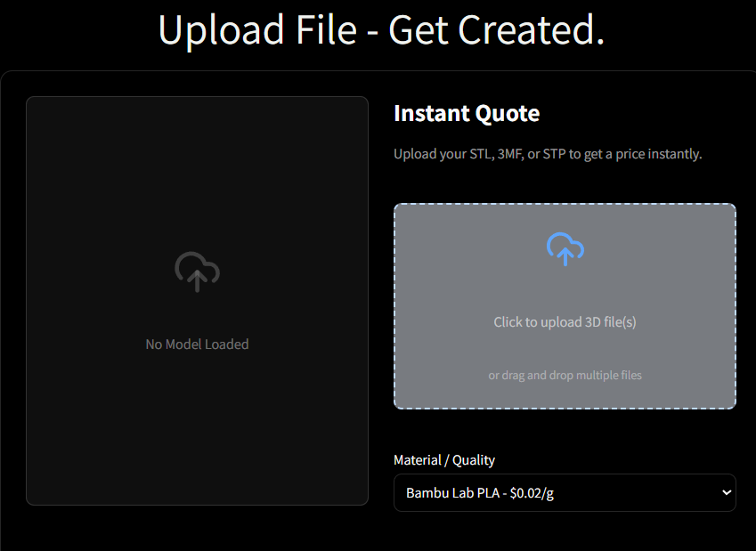Viewport: 756px width, 551px height.
Task: Select the 'Bambu Lab PLA - $0.02/g' option text
Action: (480, 492)
